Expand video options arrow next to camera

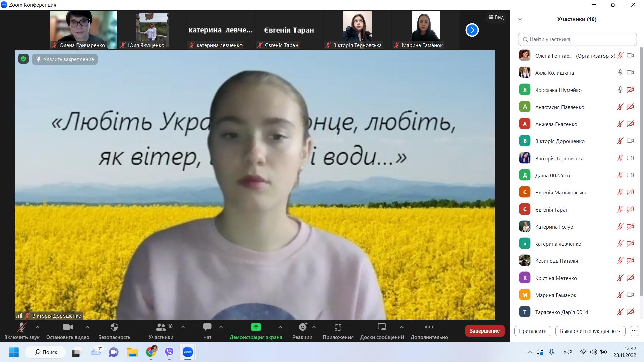tap(87, 327)
